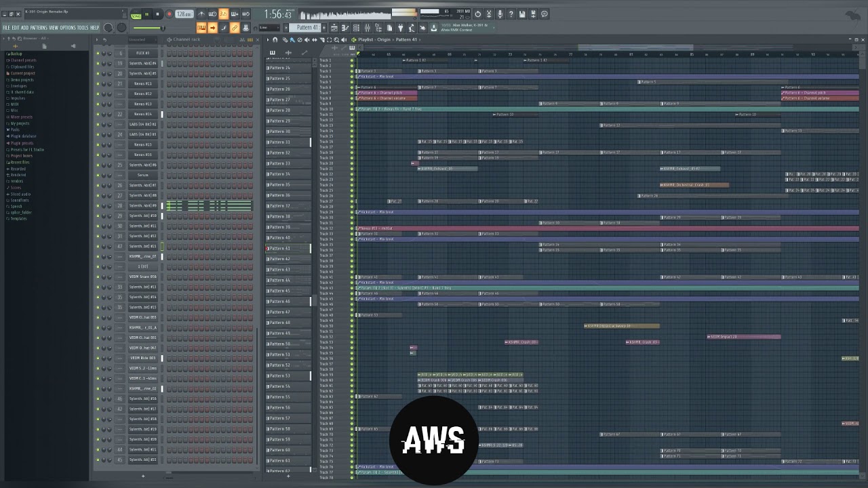Toggle the metronome icon

pyautogui.click(x=201, y=14)
